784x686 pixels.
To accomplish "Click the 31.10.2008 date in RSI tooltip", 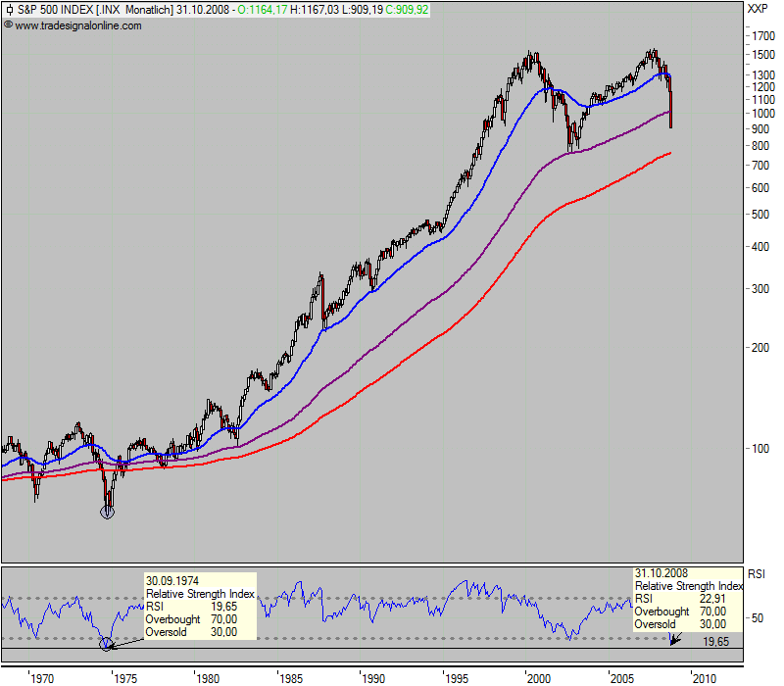I will coord(661,573).
